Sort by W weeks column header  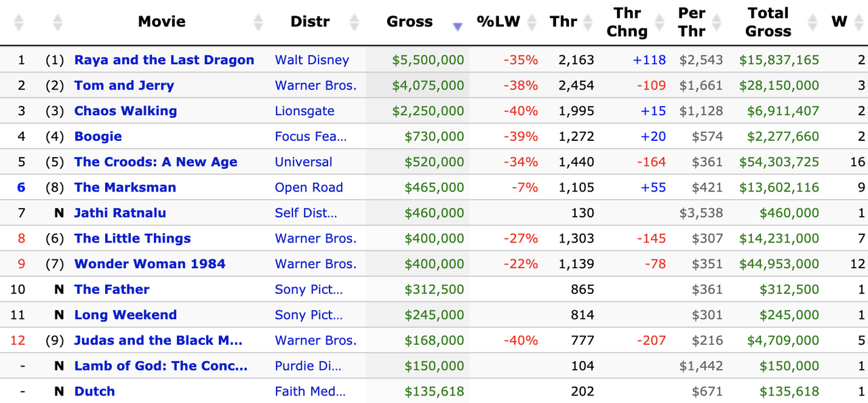(x=840, y=22)
